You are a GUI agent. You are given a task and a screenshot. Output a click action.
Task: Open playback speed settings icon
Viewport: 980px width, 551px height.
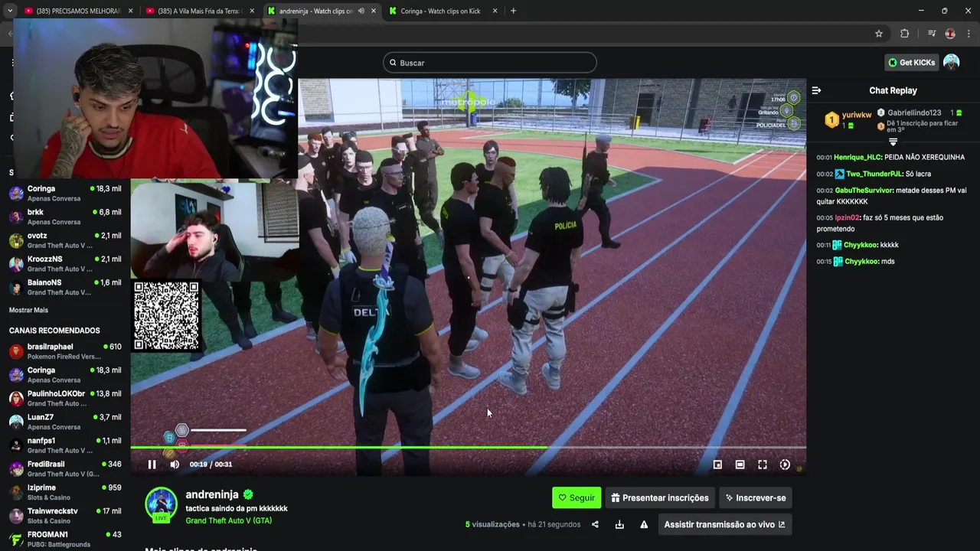[x=785, y=465]
